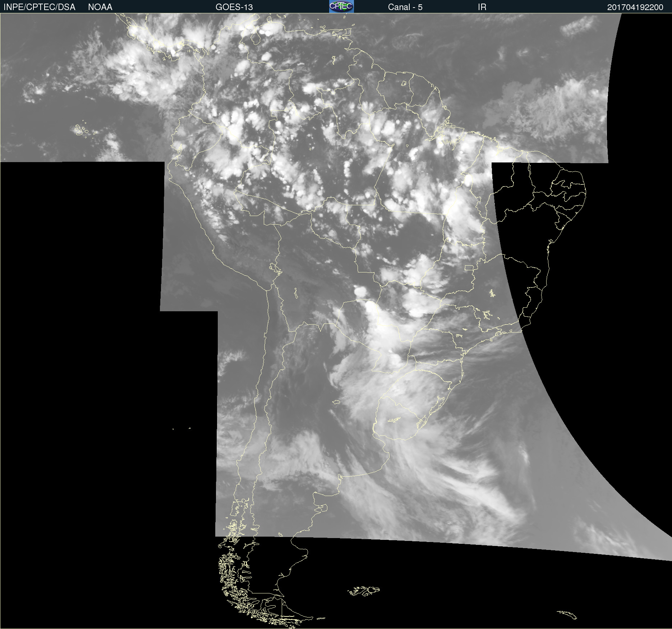Click the CPTEC logo in header
The image size is (672, 629).
[x=341, y=6]
